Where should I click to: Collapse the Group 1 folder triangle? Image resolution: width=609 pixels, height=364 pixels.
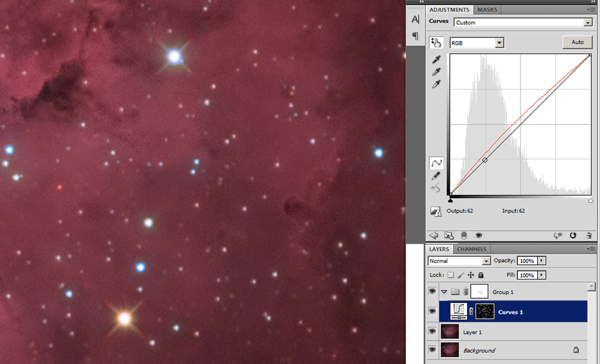444,291
